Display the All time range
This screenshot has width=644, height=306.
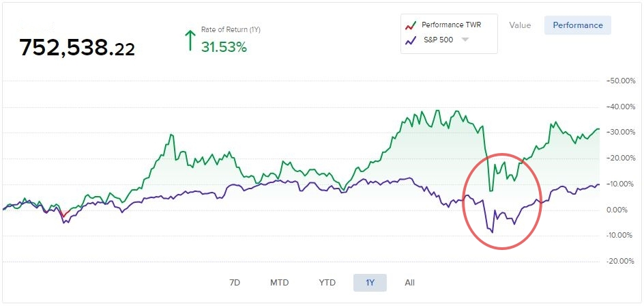click(409, 283)
